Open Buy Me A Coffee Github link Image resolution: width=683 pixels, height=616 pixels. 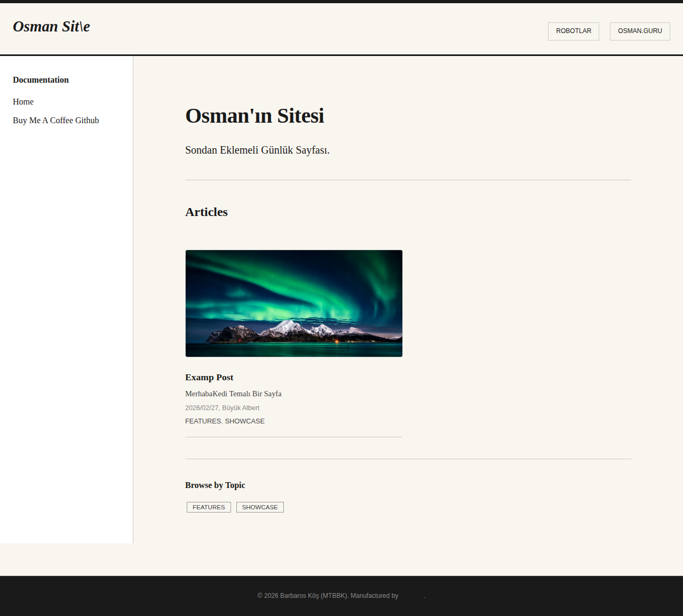point(56,120)
